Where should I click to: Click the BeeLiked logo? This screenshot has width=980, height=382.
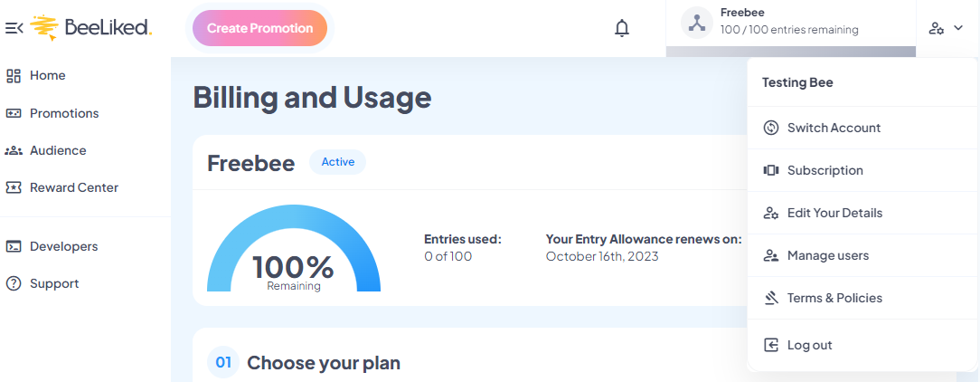coord(91,27)
